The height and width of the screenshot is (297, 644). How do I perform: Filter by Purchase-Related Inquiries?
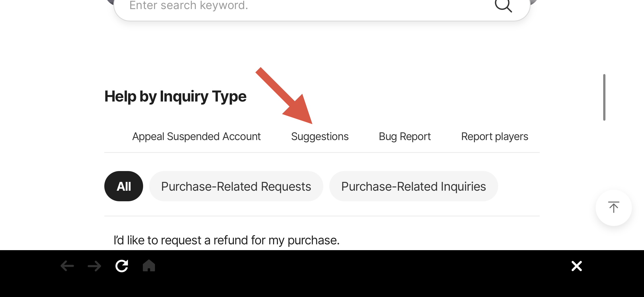[x=413, y=186]
